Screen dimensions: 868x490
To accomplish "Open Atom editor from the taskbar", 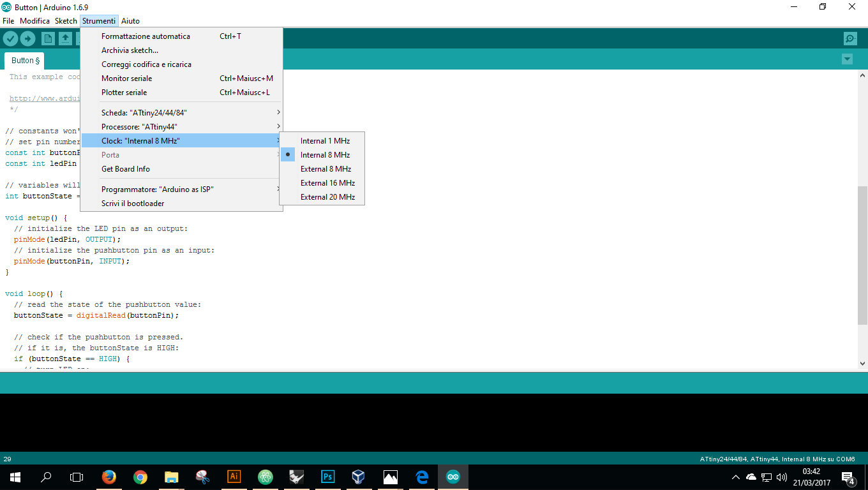I will [x=266, y=477].
